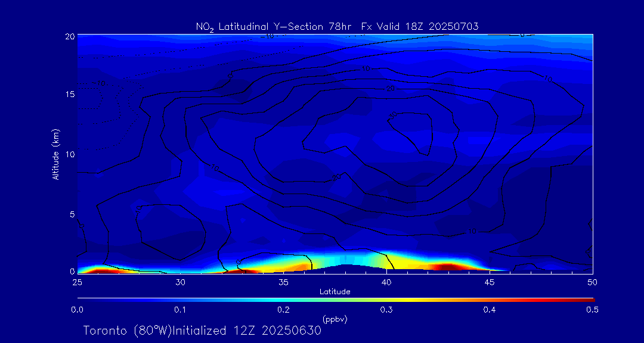644x343 pixels.
Task: Pick latitude axis tick label 50
Action: (x=593, y=282)
